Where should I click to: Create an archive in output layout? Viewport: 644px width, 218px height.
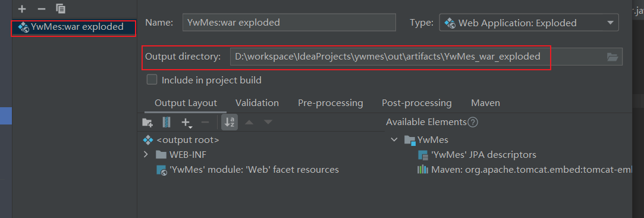click(167, 122)
